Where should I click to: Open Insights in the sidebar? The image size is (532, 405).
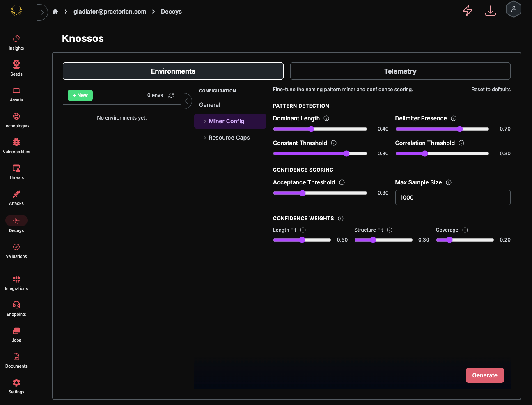tap(16, 43)
